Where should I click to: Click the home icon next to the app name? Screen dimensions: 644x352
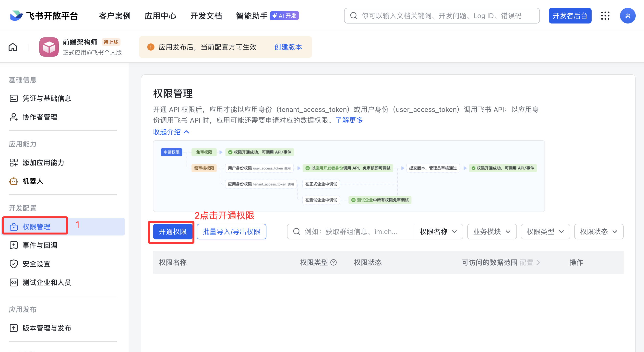pyautogui.click(x=12, y=47)
